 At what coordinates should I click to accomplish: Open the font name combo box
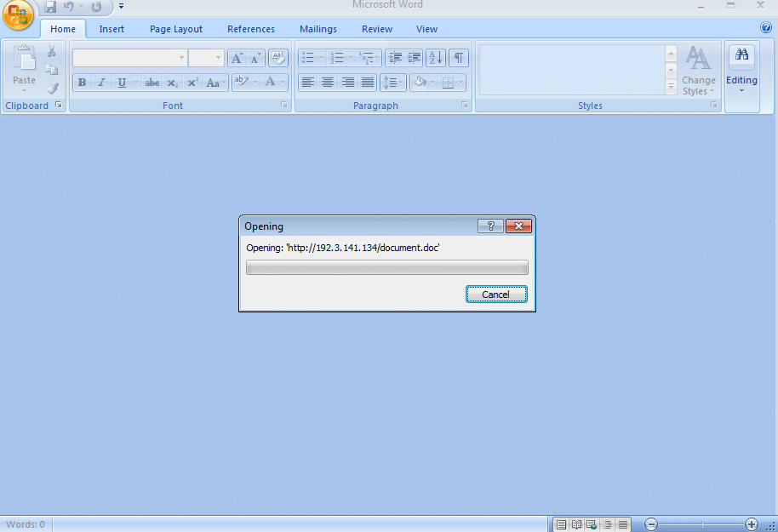coord(130,58)
